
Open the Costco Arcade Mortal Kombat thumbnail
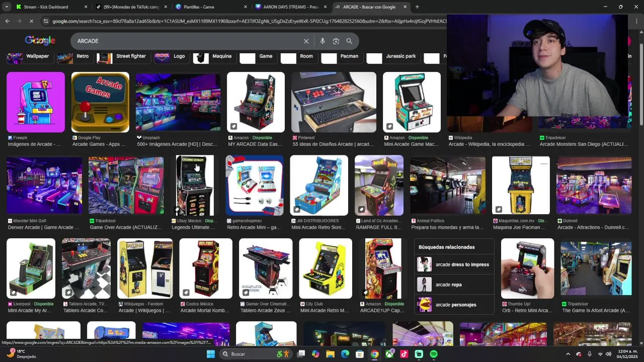(206, 268)
